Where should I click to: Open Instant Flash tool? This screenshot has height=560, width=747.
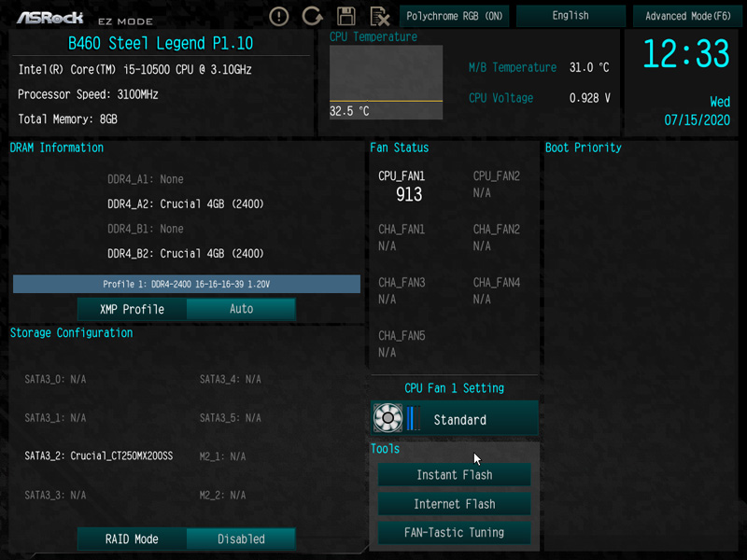[x=455, y=475]
